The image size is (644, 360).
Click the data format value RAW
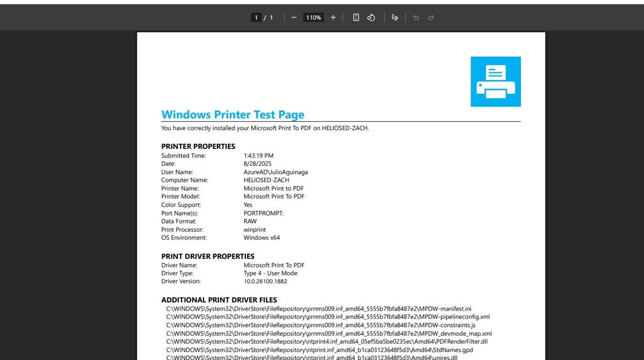click(250, 221)
